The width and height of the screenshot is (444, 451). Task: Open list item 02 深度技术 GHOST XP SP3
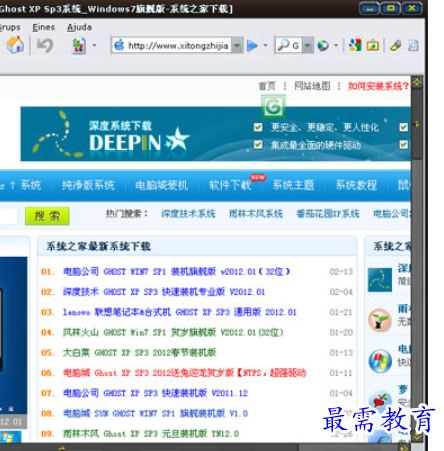pyautogui.click(x=164, y=292)
